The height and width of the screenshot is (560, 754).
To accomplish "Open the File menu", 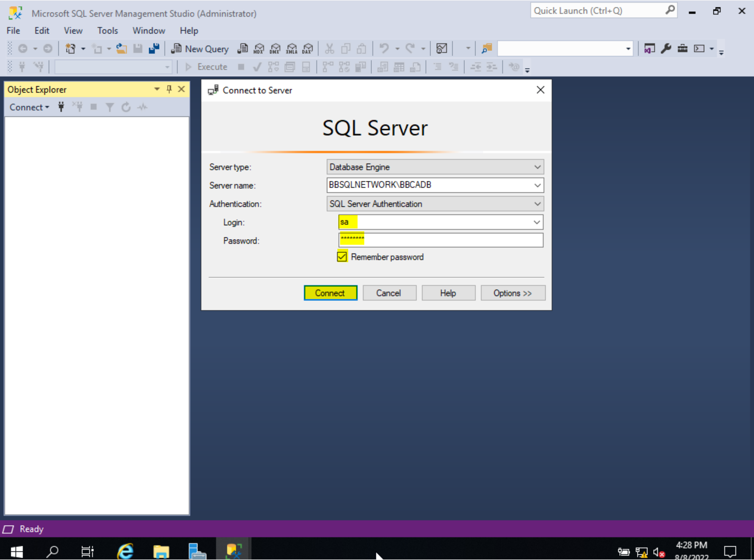I will click(13, 31).
